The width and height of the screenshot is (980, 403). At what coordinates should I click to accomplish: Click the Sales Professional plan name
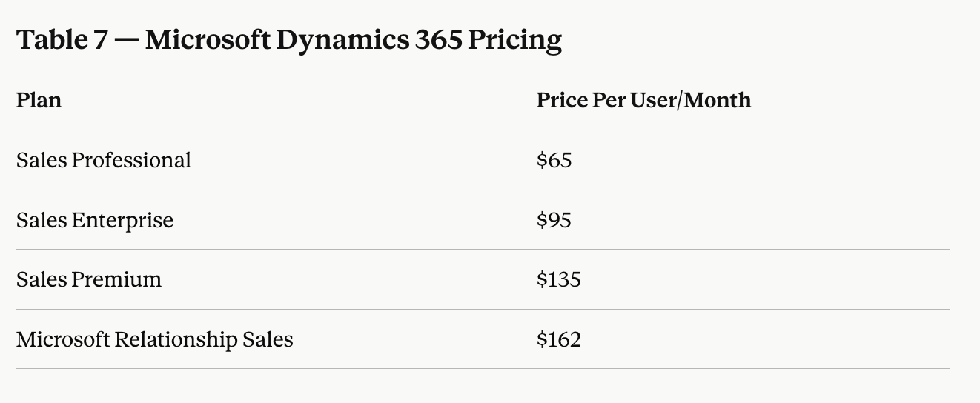[104, 160]
